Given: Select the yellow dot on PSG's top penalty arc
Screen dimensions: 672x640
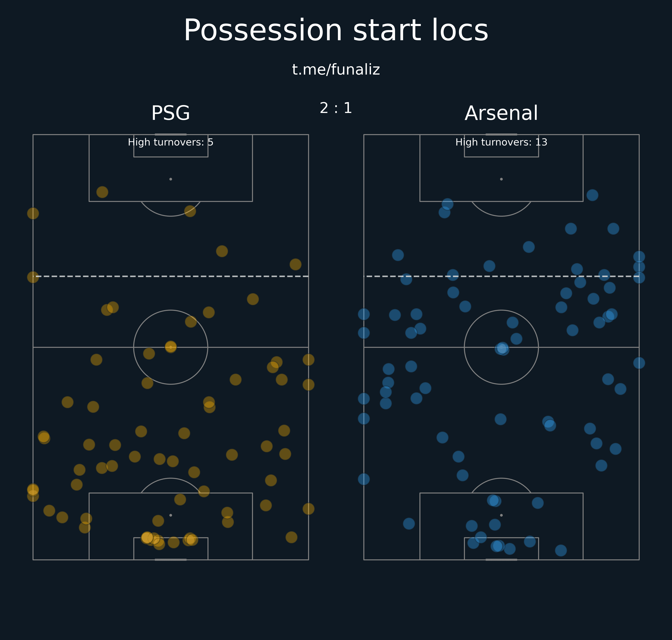Looking at the screenshot, I should 190,211.
